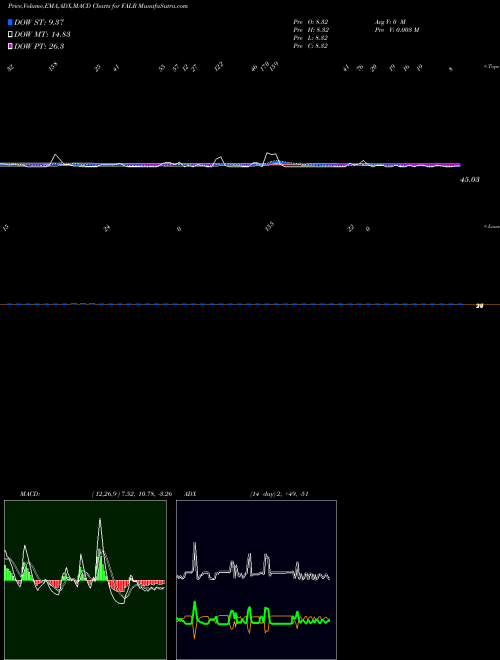The width and height of the screenshot is (500, 660).
Task: Click the 'ADX' panel heading
Action: pos(190,494)
